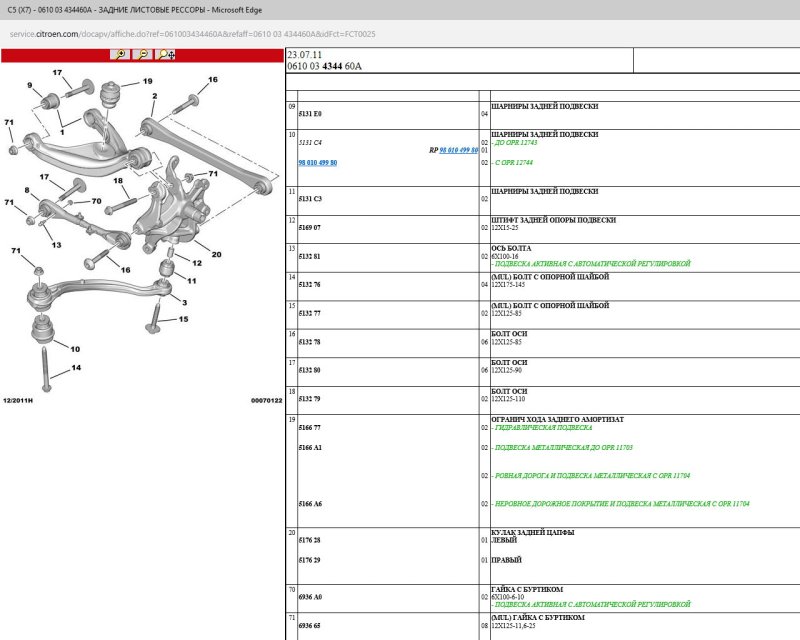Click callout 19 on the diagram

click(147, 81)
